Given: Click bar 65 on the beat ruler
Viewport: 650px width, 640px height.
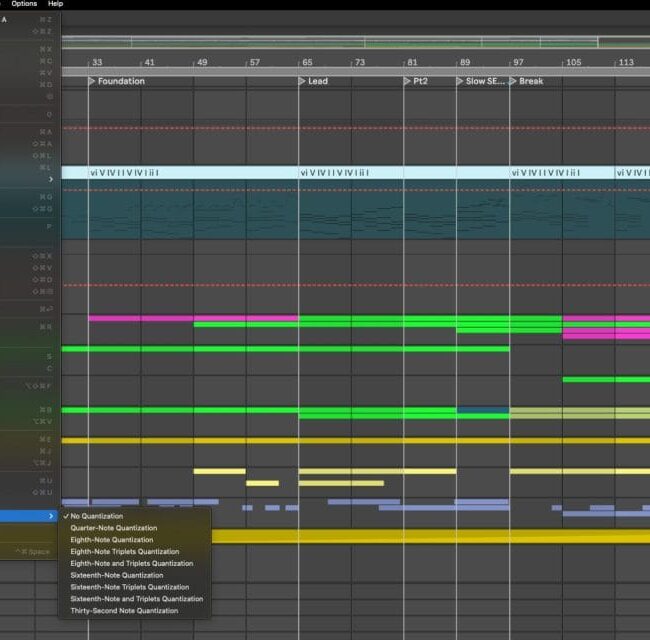Looking at the screenshot, I should (x=306, y=62).
